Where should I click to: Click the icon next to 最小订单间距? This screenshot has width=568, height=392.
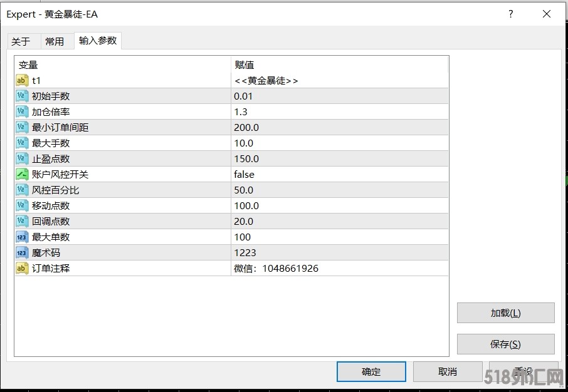coord(22,127)
